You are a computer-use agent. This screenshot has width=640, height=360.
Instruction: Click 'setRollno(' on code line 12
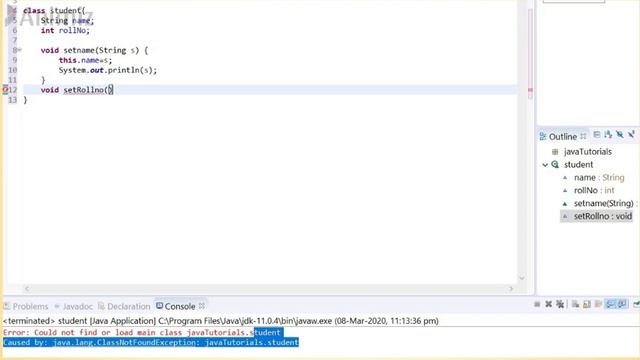[87, 90]
